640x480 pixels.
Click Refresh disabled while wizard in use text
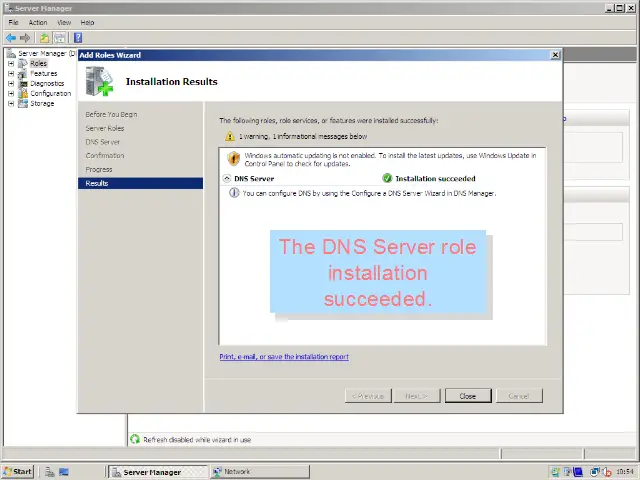(197, 440)
